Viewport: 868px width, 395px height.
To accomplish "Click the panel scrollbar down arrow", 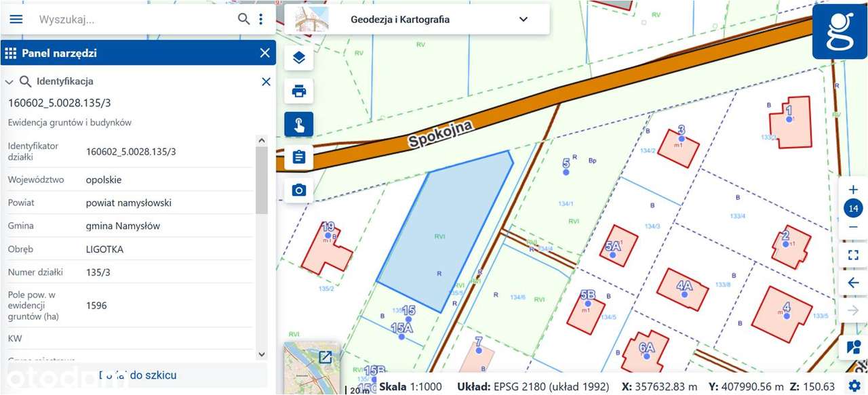I will click(262, 354).
